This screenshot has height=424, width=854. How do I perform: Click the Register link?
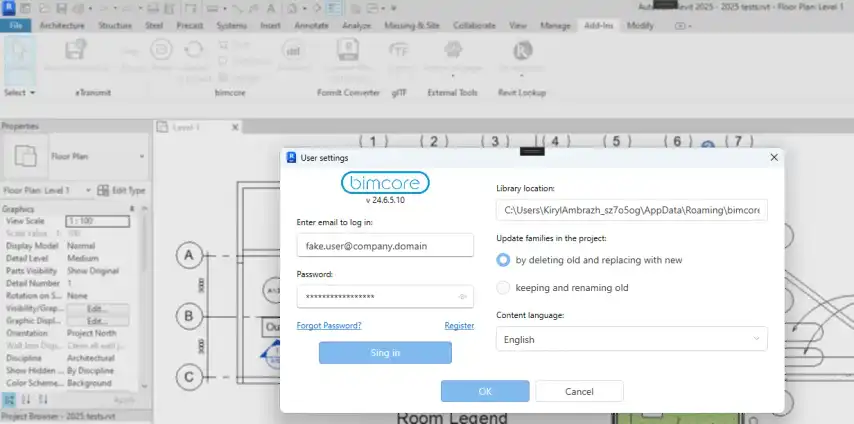pyautogui.click(x=459, y=325)
